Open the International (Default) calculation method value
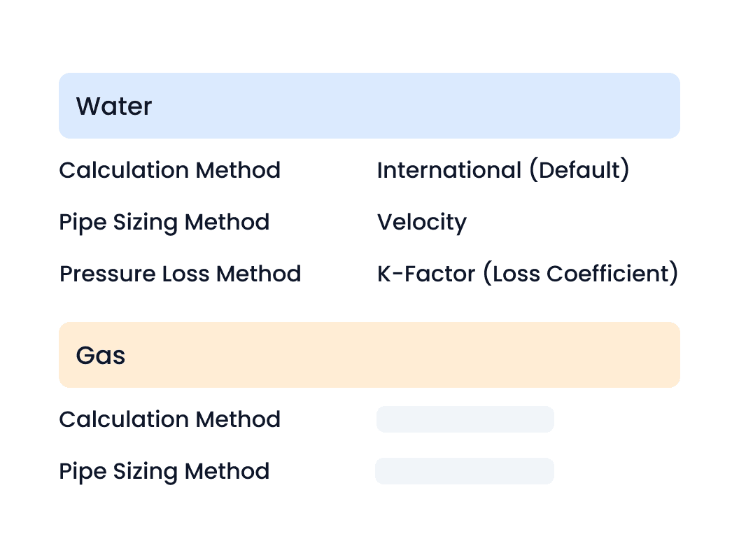The image size is (739, 560). click(x=503, y=169)
